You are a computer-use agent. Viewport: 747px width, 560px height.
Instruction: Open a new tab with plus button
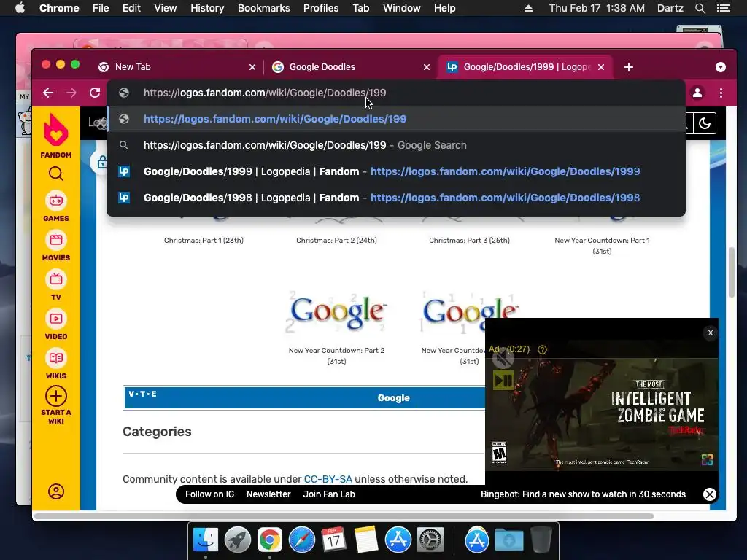coord(629,67)
